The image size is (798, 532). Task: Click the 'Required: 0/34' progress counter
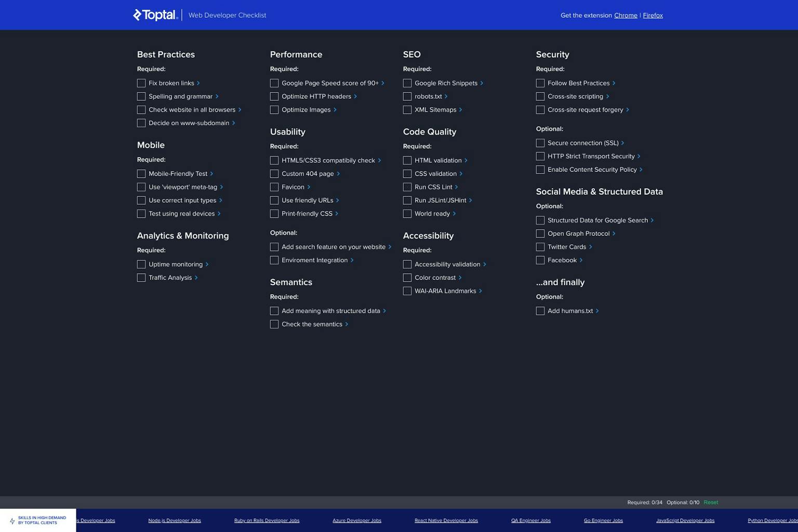(x=645, y=502)
